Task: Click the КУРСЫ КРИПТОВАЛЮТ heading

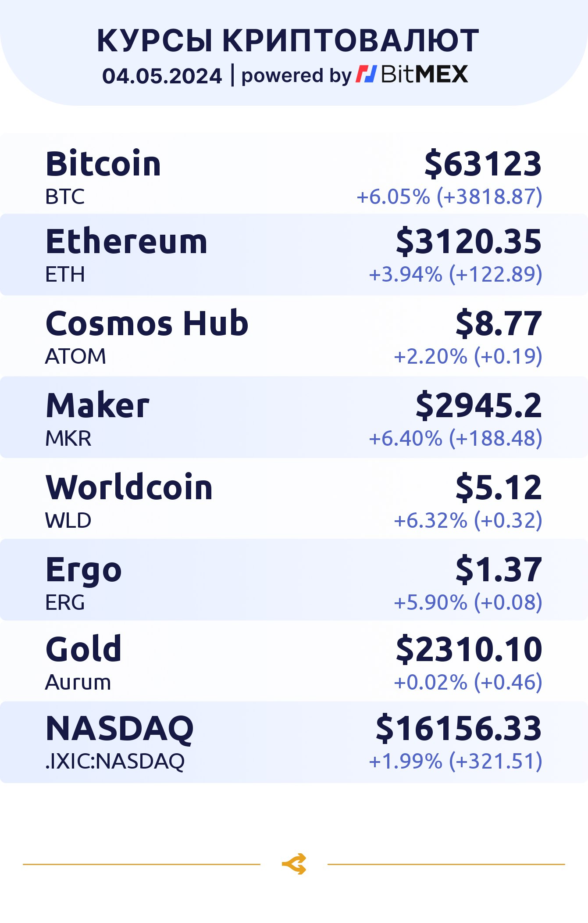Action: [x=288, y=41]
